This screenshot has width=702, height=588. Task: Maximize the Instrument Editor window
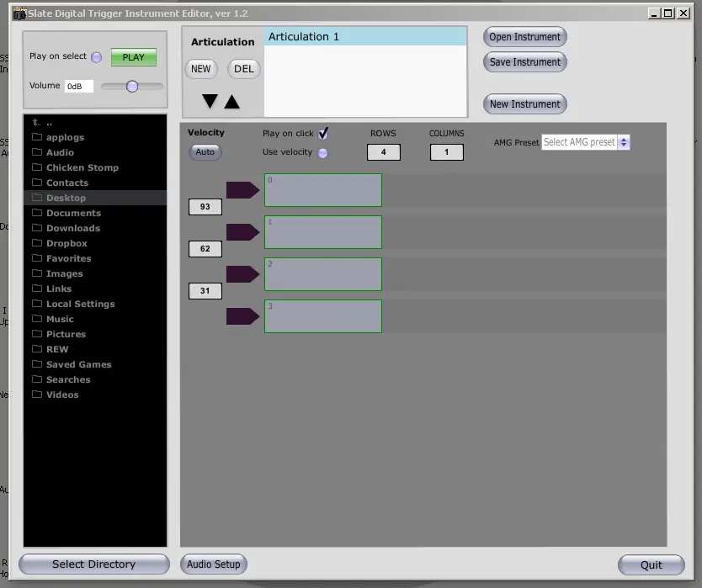[668, 13]
